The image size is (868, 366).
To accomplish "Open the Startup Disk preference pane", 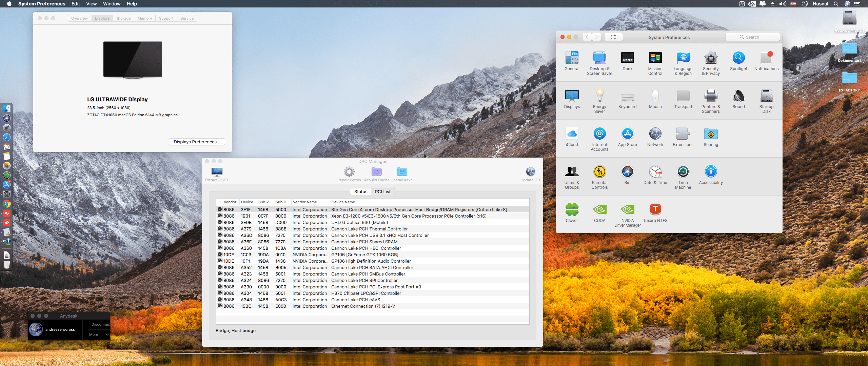I will click(766, 100).
